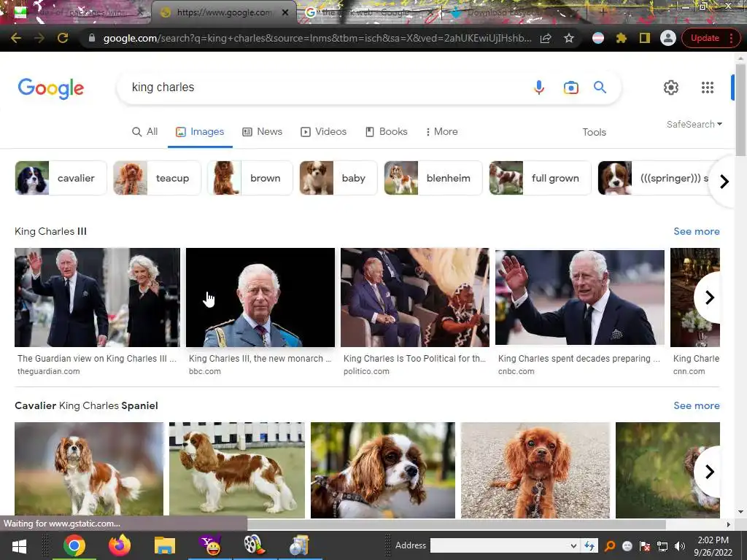The height and width of the screenshot is (560, 747).
Task: Click See more for King Charles III
Action: coord(696,231)
